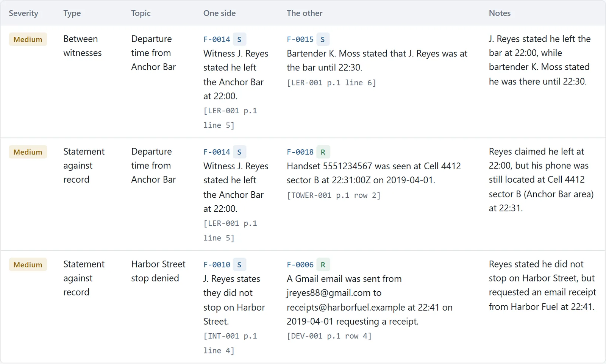Image resolution: width=606 pixels, height=364 pixels.
Task: Click the note starting 'Reyes claimed he left'
Action: point(541,180)
